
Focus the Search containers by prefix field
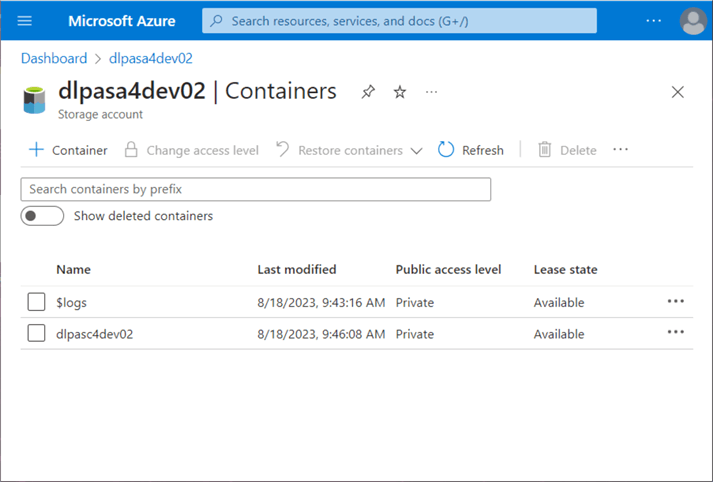(256, 189)
